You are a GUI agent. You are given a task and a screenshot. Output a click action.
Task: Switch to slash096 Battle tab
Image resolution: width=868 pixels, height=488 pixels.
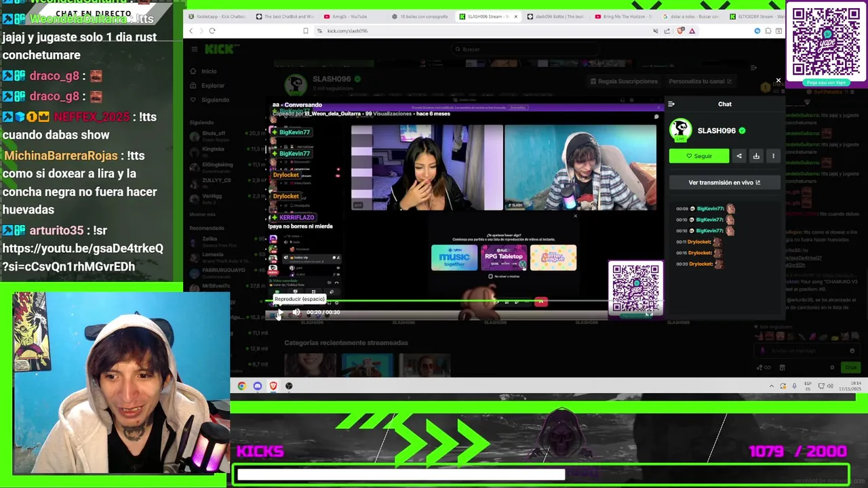click(556, 16)
